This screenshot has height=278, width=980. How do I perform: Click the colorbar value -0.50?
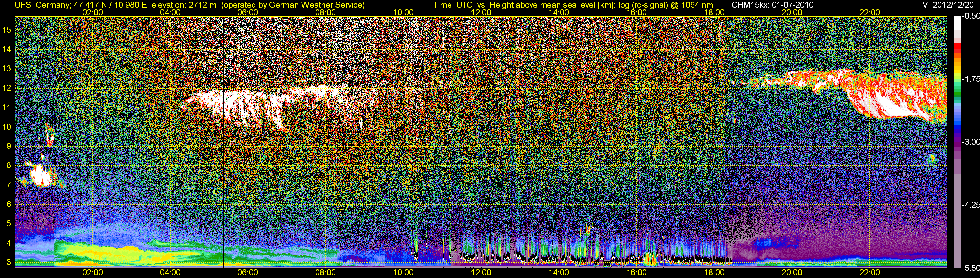(x=971, y=16)
